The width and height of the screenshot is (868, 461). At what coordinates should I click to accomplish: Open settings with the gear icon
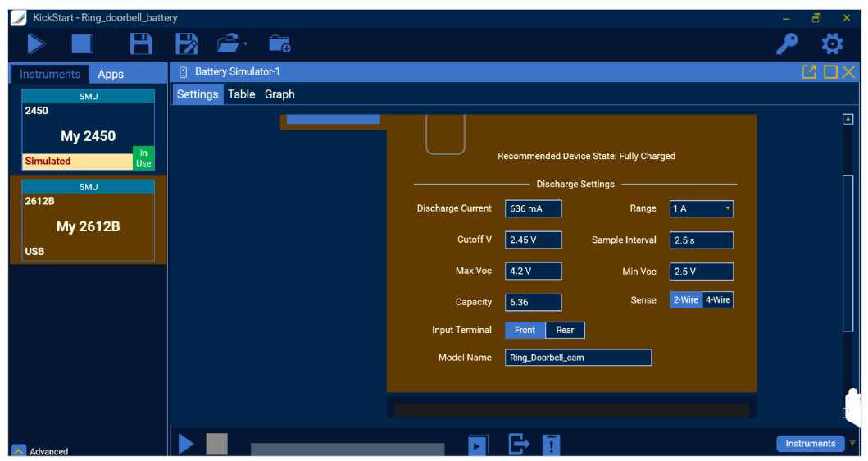point(832,44)
